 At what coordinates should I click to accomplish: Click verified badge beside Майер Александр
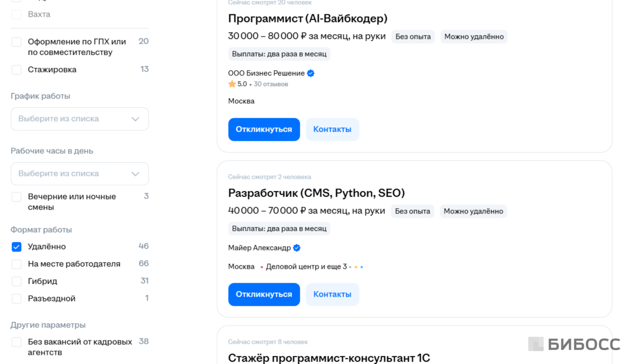[x=297, y=248]
